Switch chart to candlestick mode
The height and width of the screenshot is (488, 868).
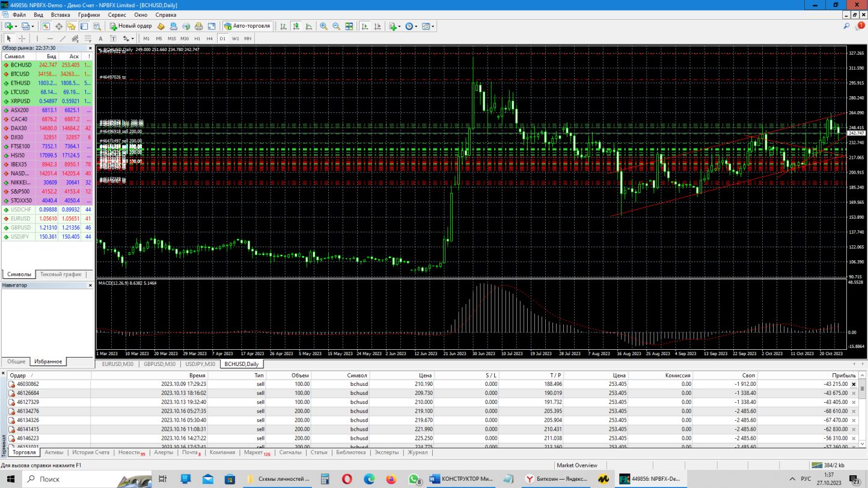point(296,26)
